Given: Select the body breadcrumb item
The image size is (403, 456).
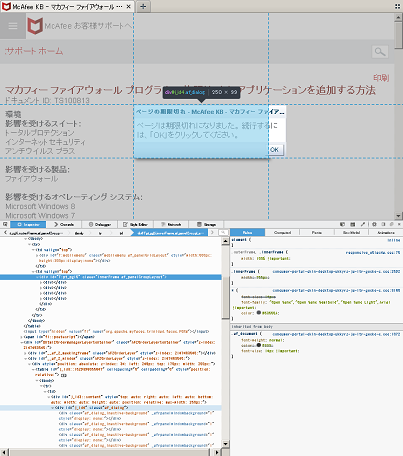Looking at the screenshot, I should 79,233.
